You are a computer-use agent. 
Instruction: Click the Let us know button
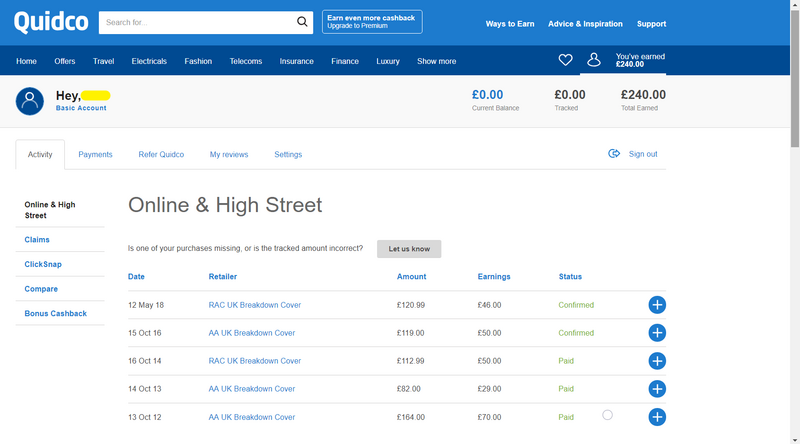(x=409, y=249)
